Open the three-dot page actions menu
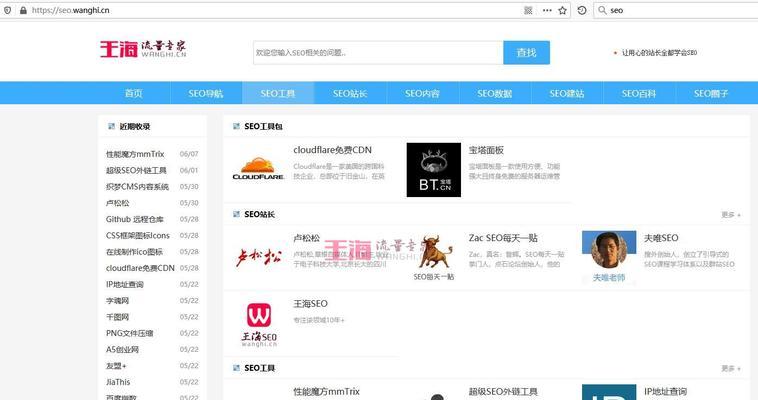The image size is (758, 400). (547, 10)
